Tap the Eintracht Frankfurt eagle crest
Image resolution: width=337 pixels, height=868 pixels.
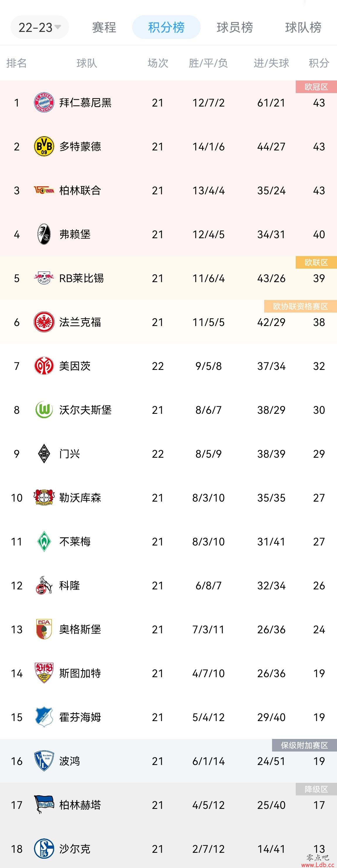pyautogui.click(x=44, y=322)
